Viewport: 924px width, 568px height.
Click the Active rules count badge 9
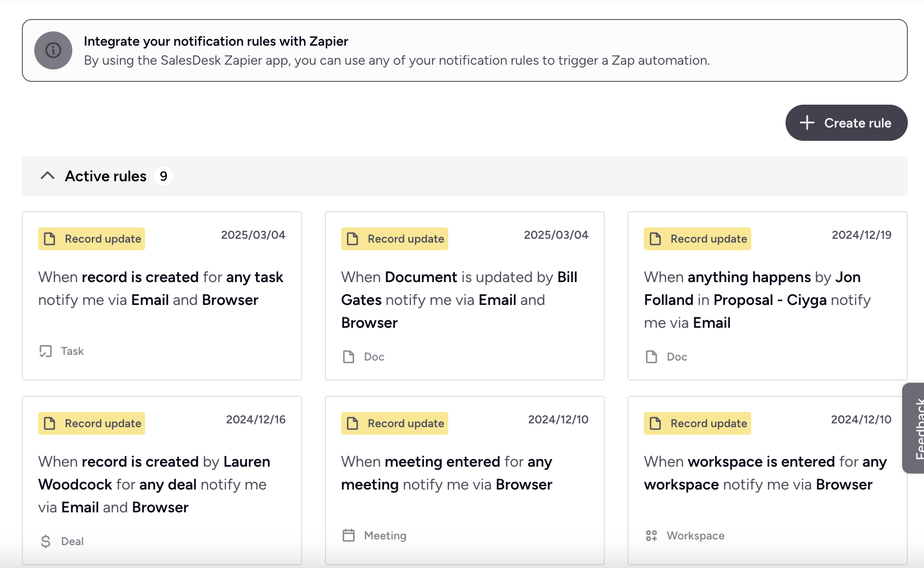coord(163,176)
